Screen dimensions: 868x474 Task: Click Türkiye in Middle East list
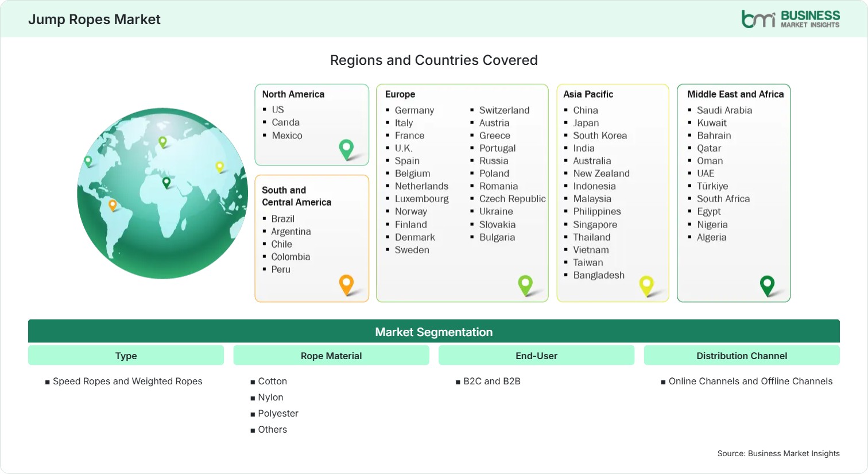(712, 186)
